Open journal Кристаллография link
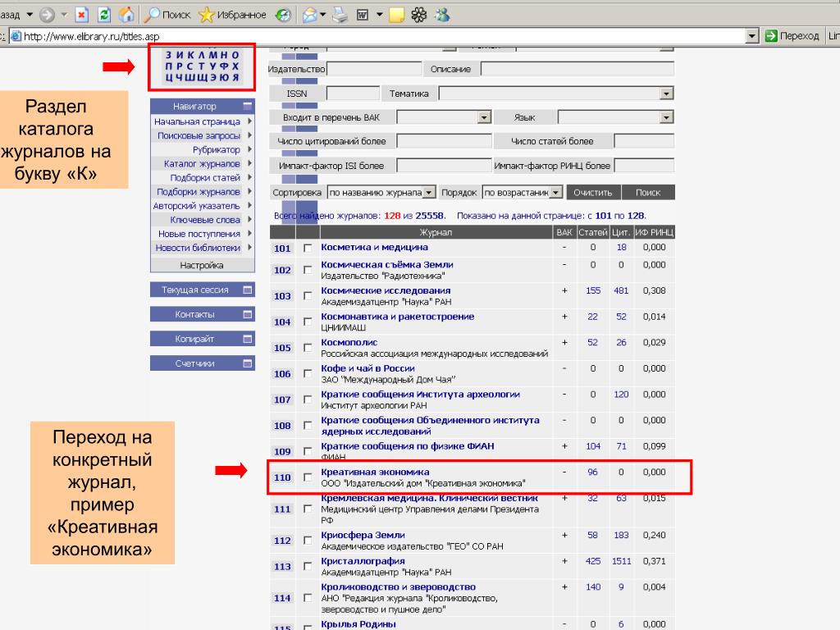 click(x=363, y=561)
